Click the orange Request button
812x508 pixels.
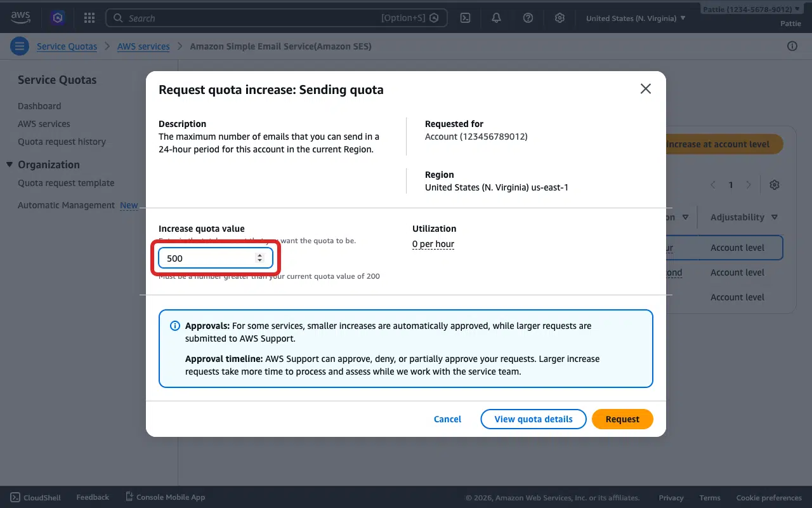[x=622, y=419]
